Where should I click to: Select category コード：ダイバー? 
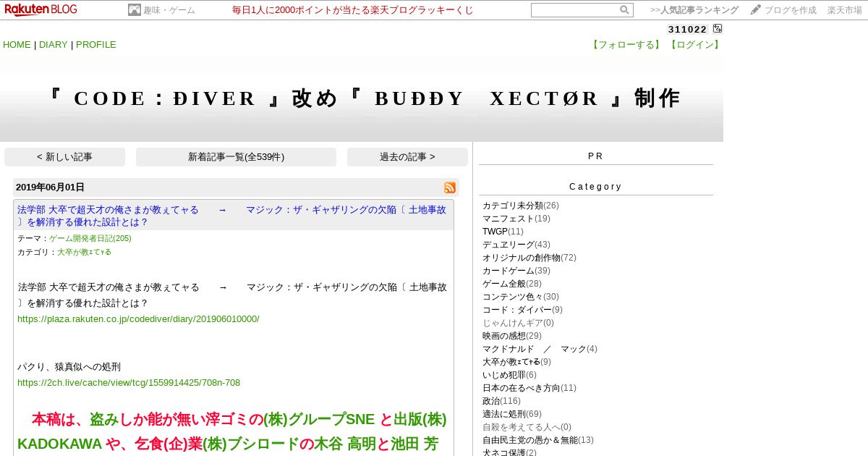click(517, 310)
